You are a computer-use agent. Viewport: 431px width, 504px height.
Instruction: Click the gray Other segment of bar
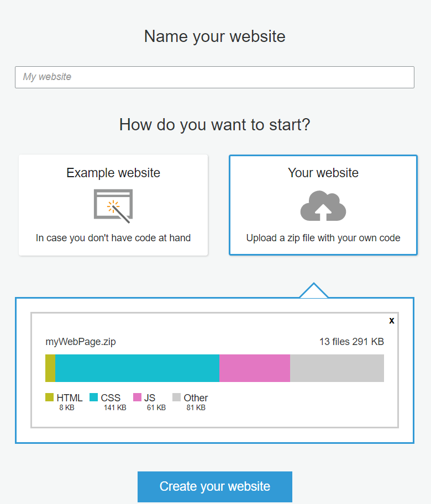point(337,368)
